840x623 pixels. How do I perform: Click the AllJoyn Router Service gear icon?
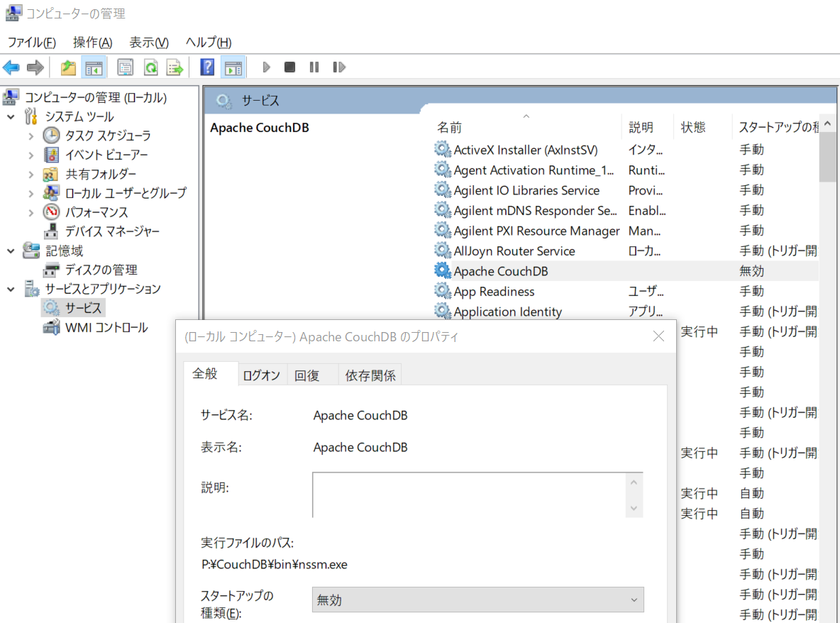tap(442, 250)
